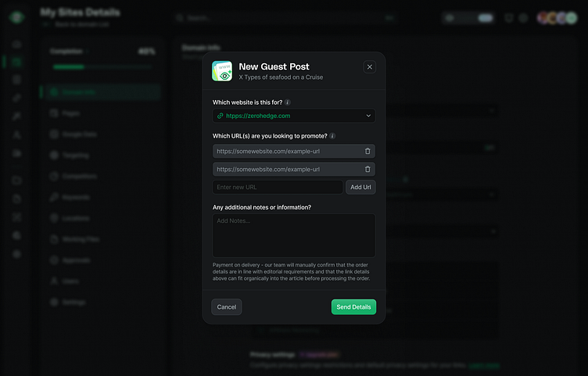Delete the first promoted URL entry

click(x=367, y=151)
